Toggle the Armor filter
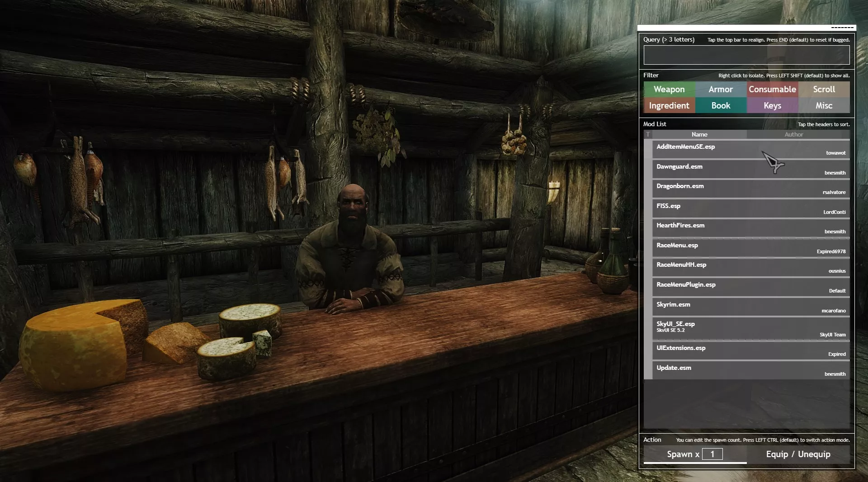868x482 pixels. (x=721, y=89)
